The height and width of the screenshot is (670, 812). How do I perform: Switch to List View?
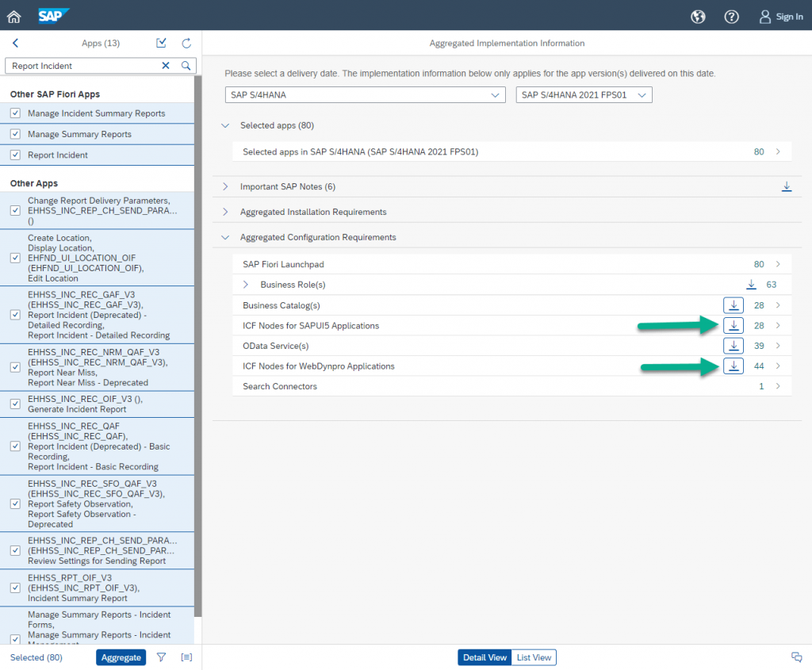[x=534, y=657]
